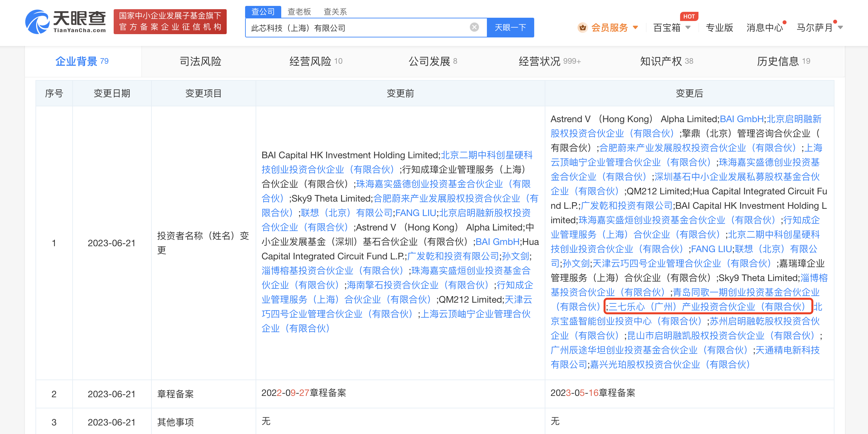Clear the search box with the X icon

[474, 27]
